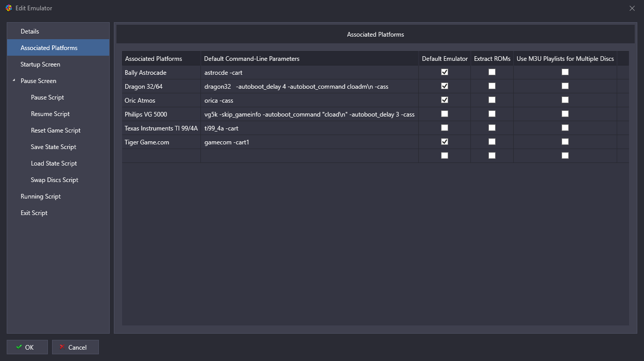The width and height of the screenshot is (644, 361).
Task: Enable Default Emulator for Philips VG 5000
Action: (x=445, y=114)
